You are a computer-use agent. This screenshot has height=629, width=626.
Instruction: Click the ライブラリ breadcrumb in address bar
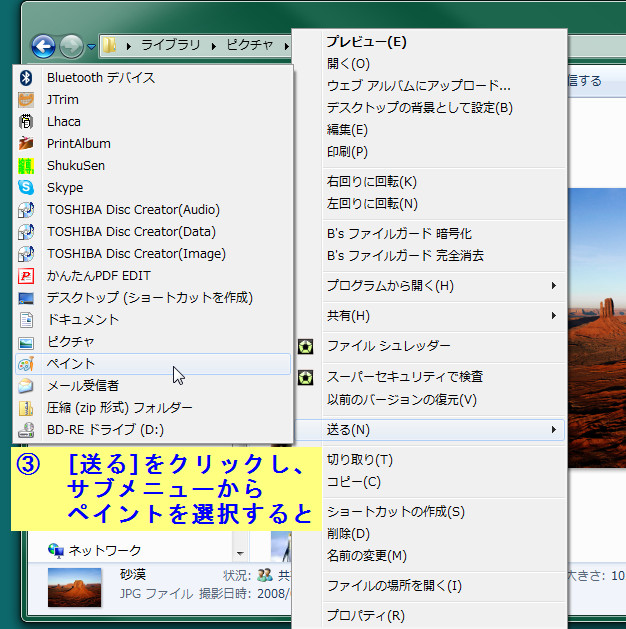pyautogui.click(x=170, y=46)
